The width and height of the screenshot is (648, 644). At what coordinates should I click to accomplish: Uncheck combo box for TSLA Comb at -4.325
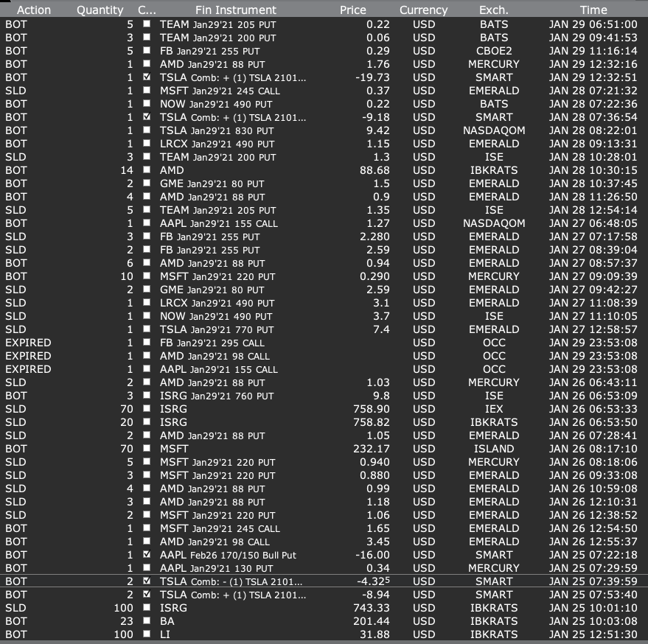point(147,581)
